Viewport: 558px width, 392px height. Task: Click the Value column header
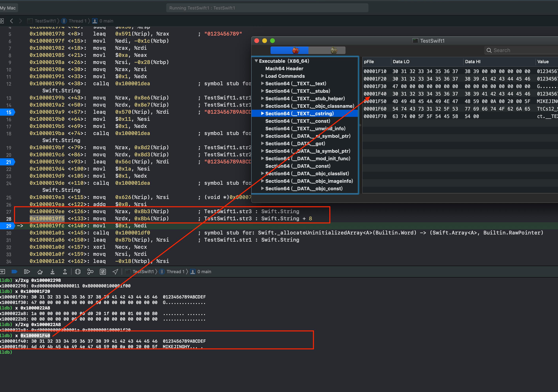point(547,62)
